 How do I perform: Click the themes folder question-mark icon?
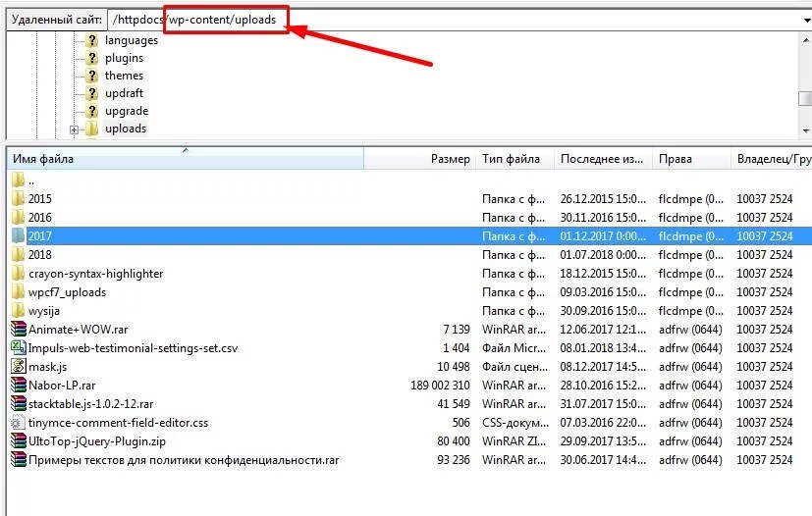point(92,76)
